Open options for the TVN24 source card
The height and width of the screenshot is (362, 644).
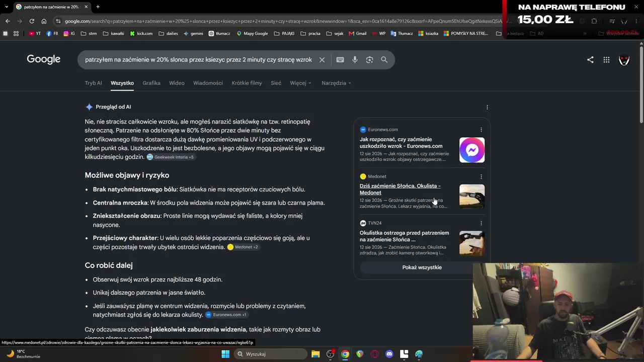click(481, 223)
